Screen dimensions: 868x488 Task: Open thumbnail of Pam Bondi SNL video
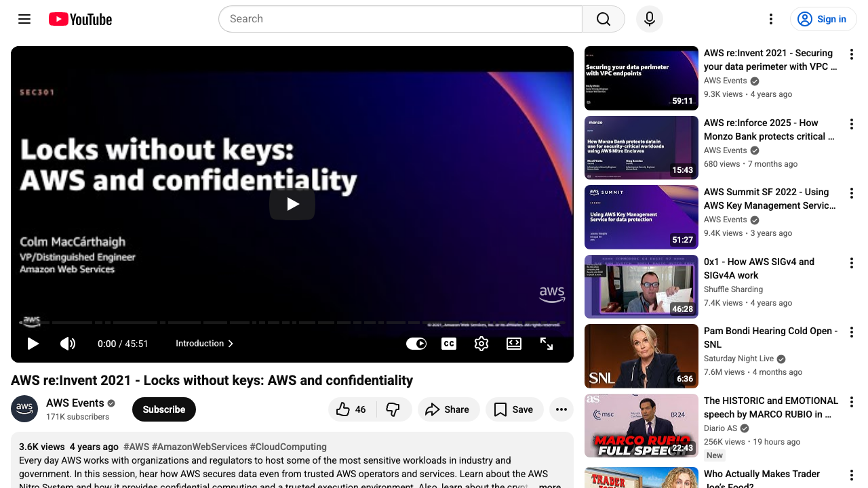coord(642,356)
